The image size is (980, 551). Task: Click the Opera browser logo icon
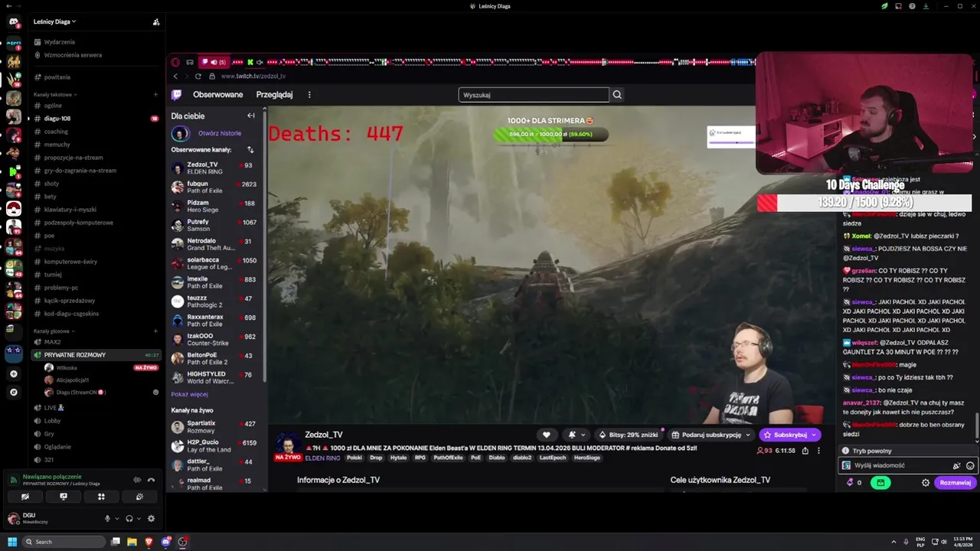(175, 62)
